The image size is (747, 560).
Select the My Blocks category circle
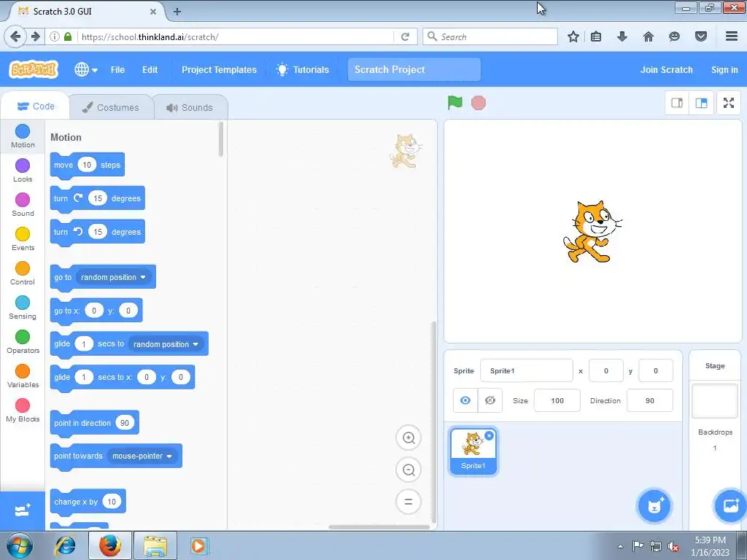tap(23, 405)
